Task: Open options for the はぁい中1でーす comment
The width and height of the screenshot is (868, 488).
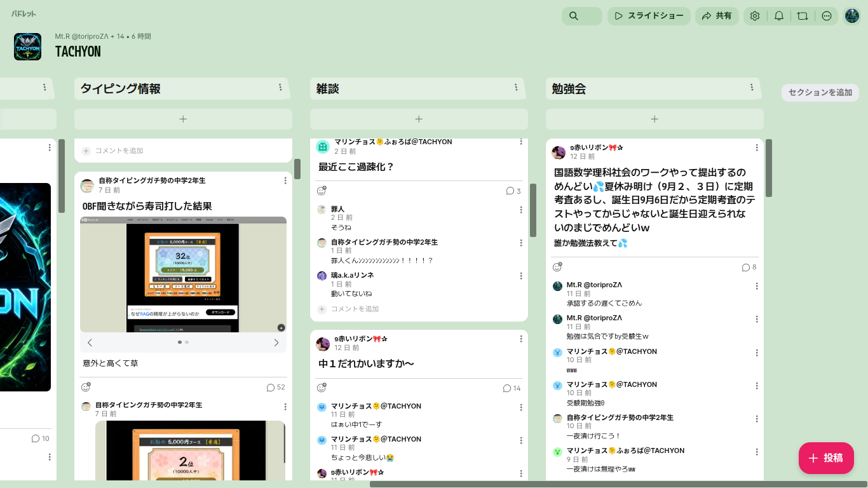Action: tap(521, 407)
